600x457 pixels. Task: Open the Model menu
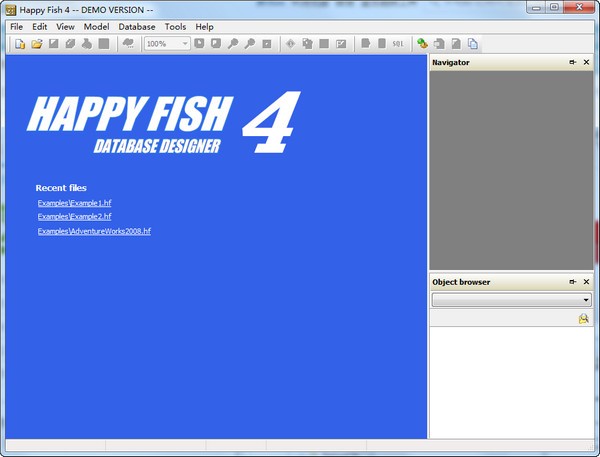(96, 27)
